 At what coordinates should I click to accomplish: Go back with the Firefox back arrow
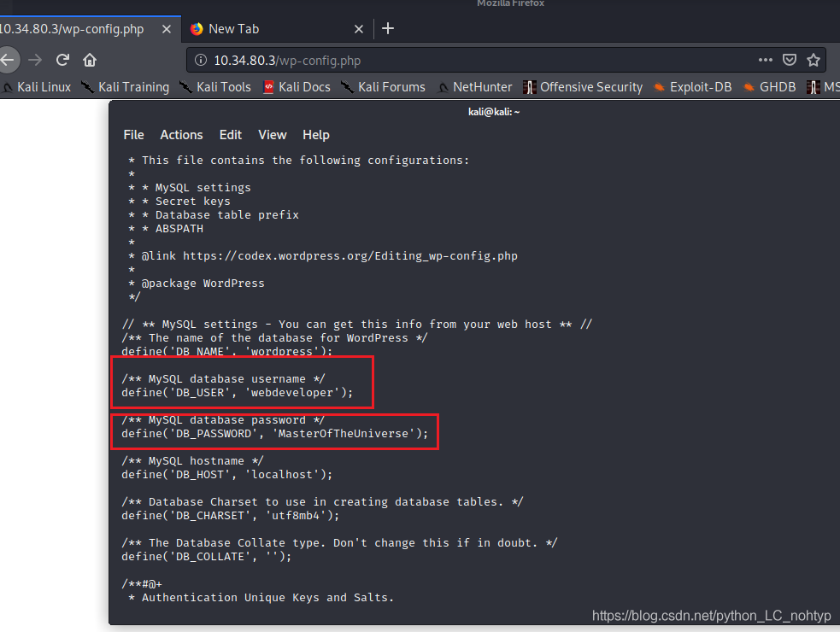(x=8, y=60)
